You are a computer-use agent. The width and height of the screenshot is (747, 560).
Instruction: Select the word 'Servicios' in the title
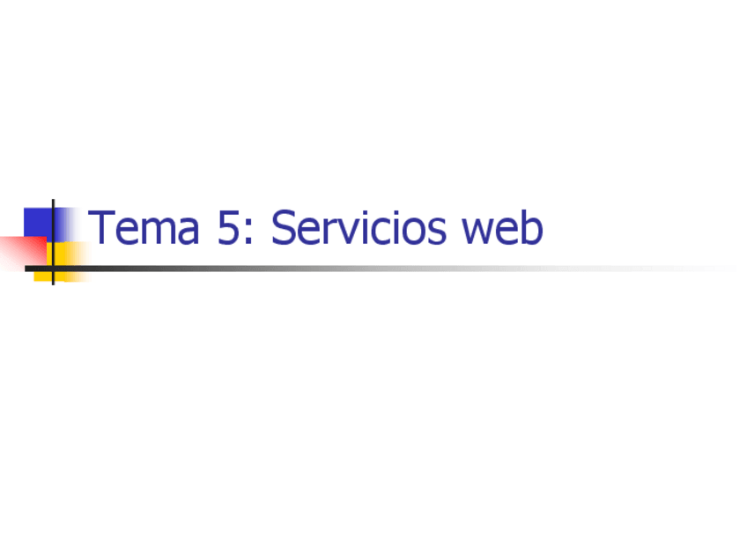(x=359, y=228)
